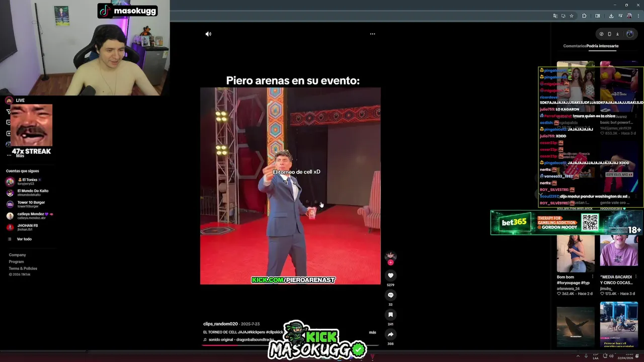
Task: Click the TikTok compass explore icon
Action: click(601, 34)
